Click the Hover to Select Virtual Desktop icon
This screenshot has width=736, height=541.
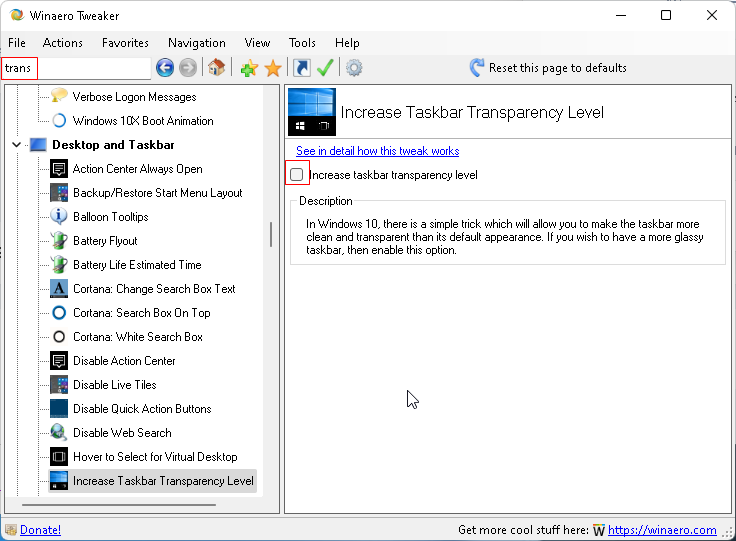point(59,457)
